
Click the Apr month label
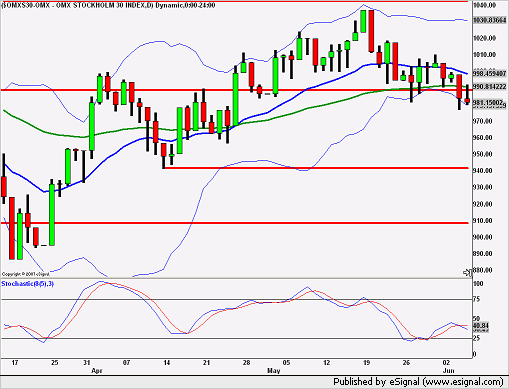click(97, 371)
